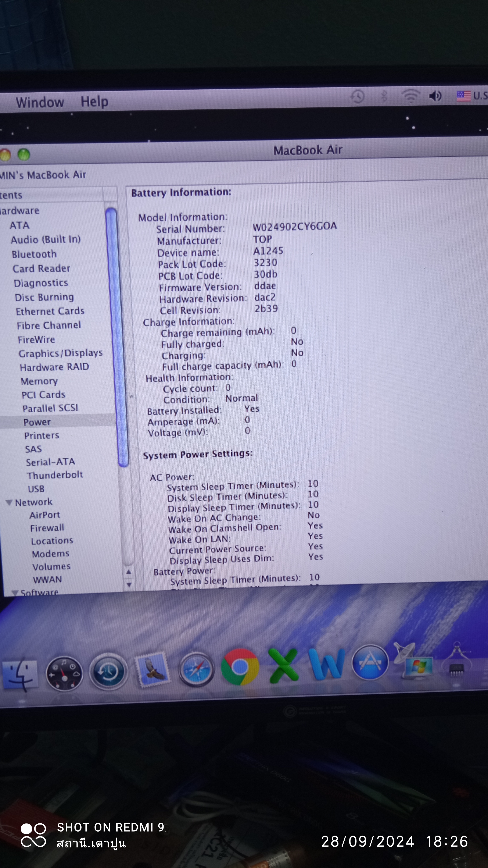
Task: Click the sidebar scroll down arrow
Action: click(x=129, y=585)
